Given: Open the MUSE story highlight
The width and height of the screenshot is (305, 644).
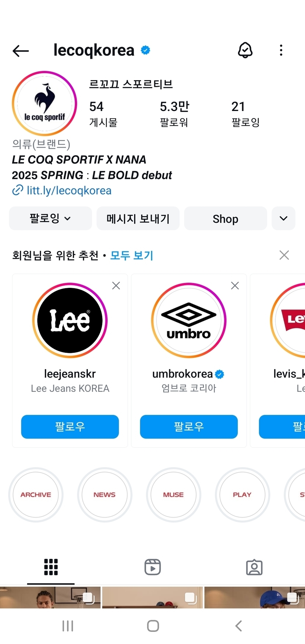Looking at the screenshot, I should click(x=173, y=495).
